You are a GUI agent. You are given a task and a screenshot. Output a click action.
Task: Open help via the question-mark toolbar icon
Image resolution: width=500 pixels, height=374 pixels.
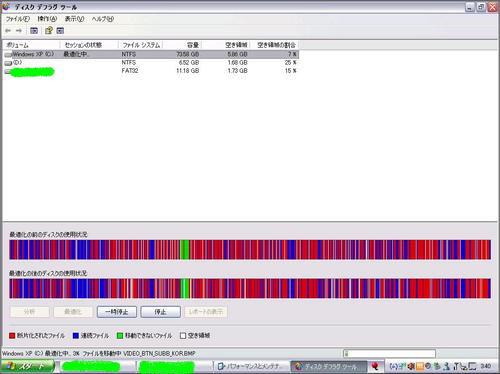(x=49, y=31)
